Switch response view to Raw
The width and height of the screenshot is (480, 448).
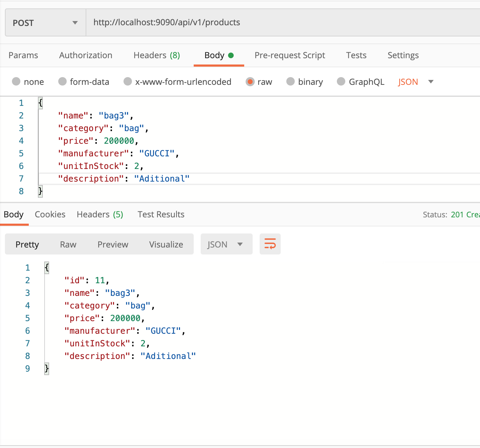(x=68, y=244)
